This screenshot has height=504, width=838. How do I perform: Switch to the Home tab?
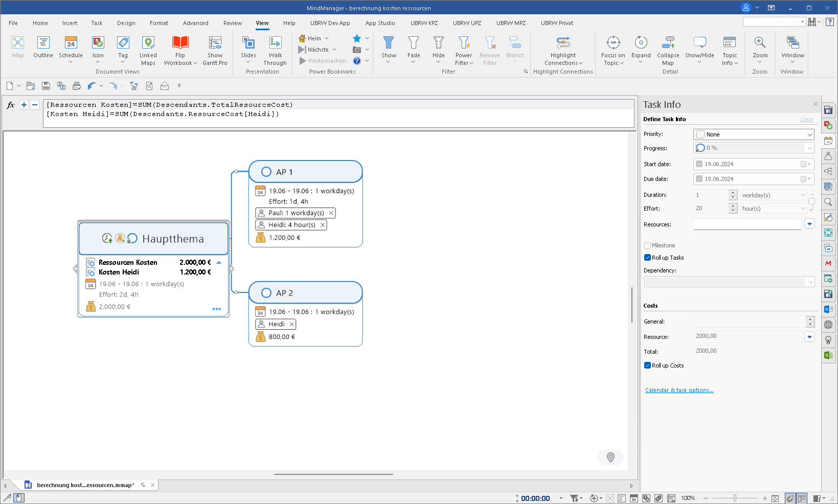tap(40, 23)
